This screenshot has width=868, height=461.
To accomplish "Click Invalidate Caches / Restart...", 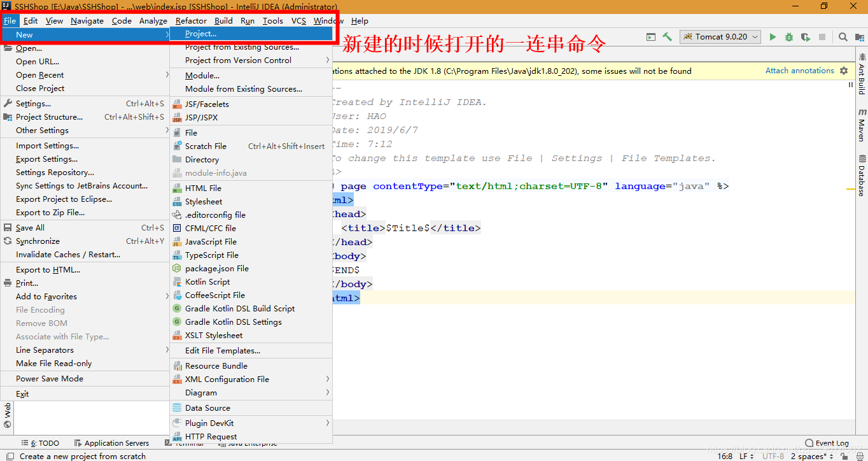I will click(x=85, y=255).
